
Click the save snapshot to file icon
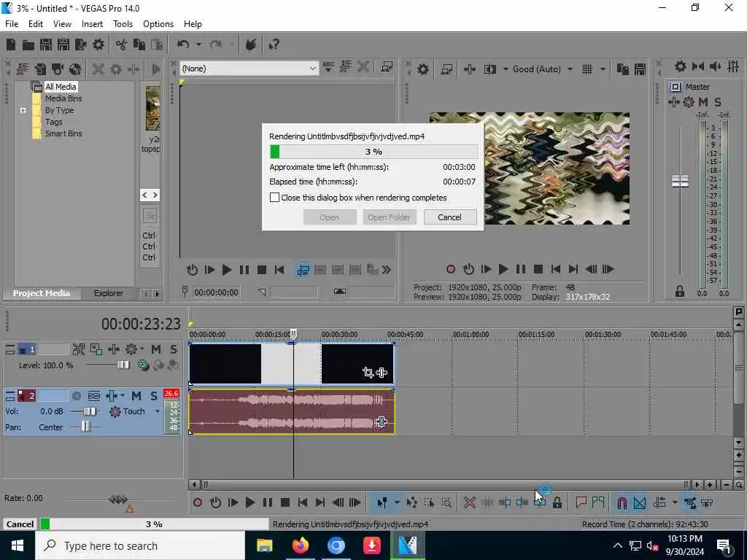coord(640,69)
